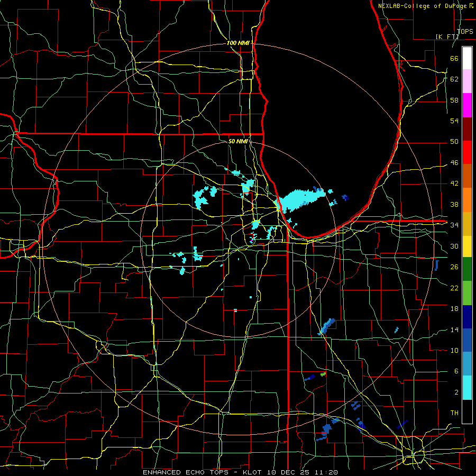Screen dimensions: 476x476
Task: Click the legend value "50"
Action: pos(454,142)
